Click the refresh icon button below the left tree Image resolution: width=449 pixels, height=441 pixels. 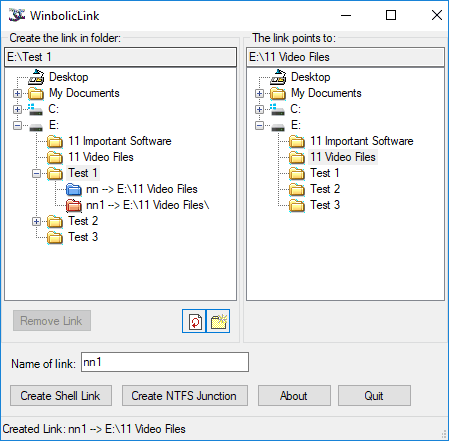tap(194, 321)
